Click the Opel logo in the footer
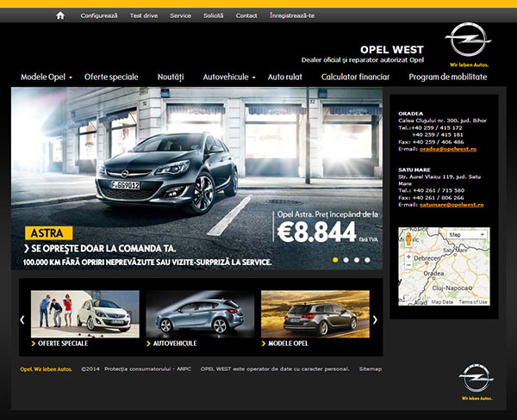This screenshot has height=420, width=517. coord(477,378)
